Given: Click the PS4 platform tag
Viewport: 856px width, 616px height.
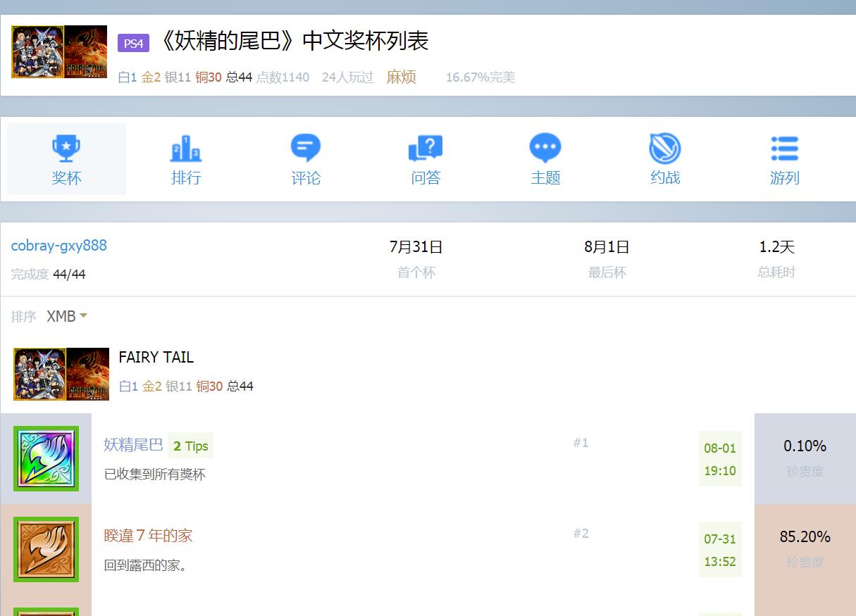Looking at the screenshot, I should click(x=133, y=43).
